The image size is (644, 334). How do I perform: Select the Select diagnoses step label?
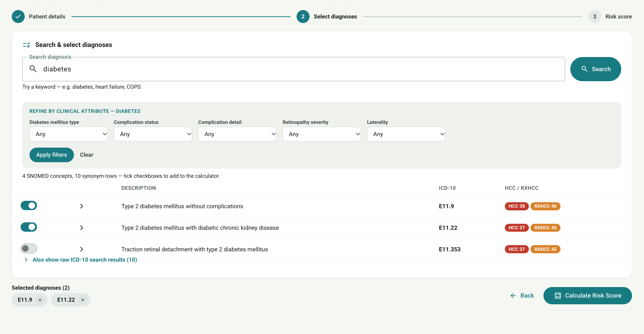point(335,17)
